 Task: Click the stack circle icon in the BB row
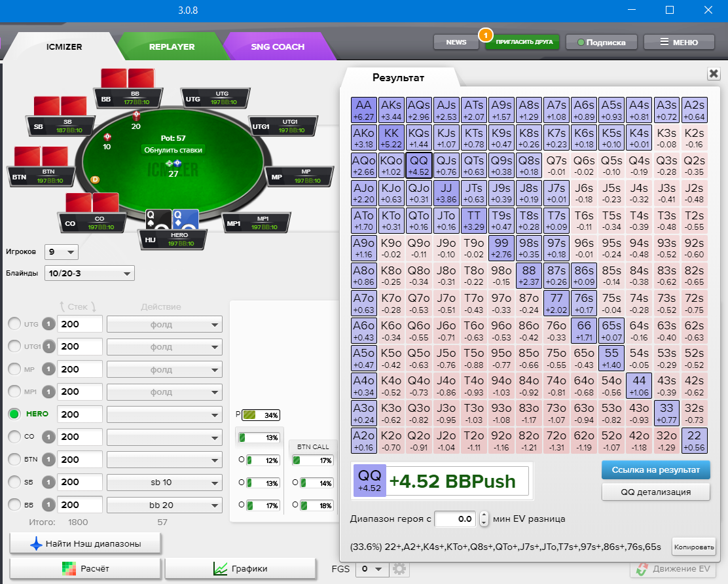pos(48,505)
